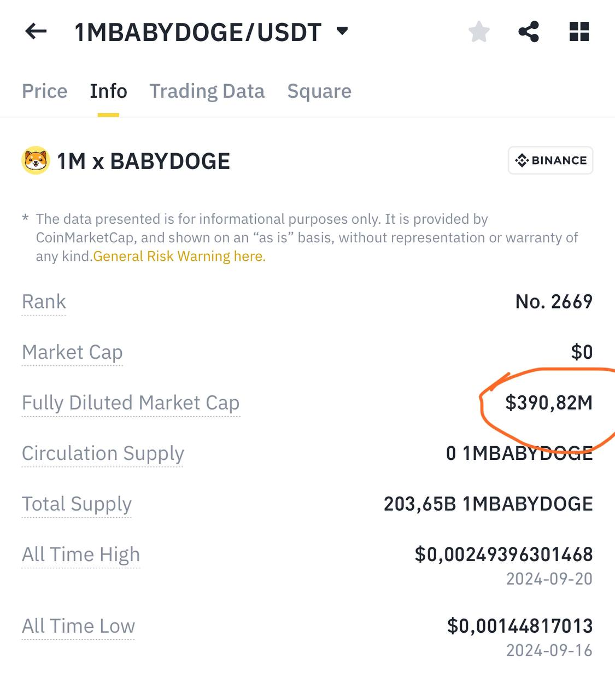Tap the All Time High label

click(81, 555)
